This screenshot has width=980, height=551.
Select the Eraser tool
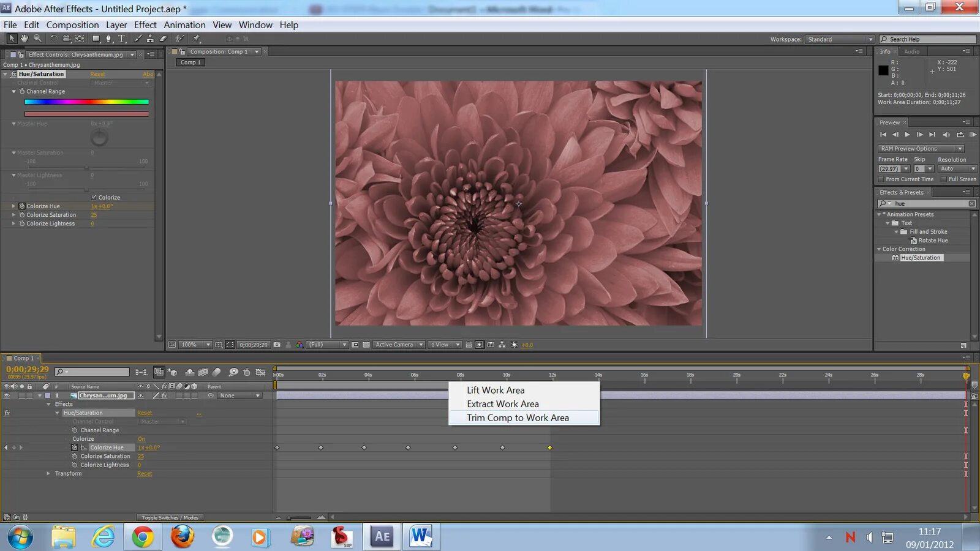163,39
